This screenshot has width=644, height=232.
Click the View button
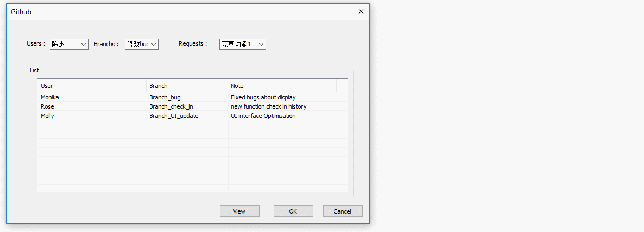pos(239,211)
